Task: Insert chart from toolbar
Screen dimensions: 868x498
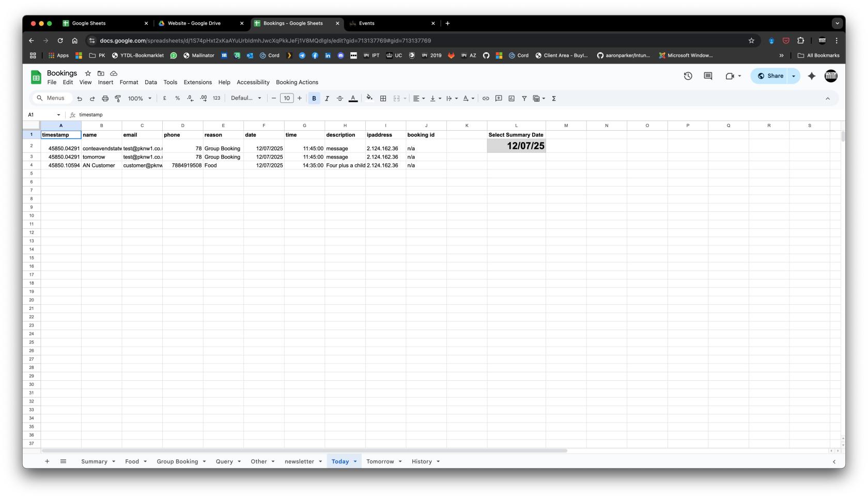Action: 512,98
